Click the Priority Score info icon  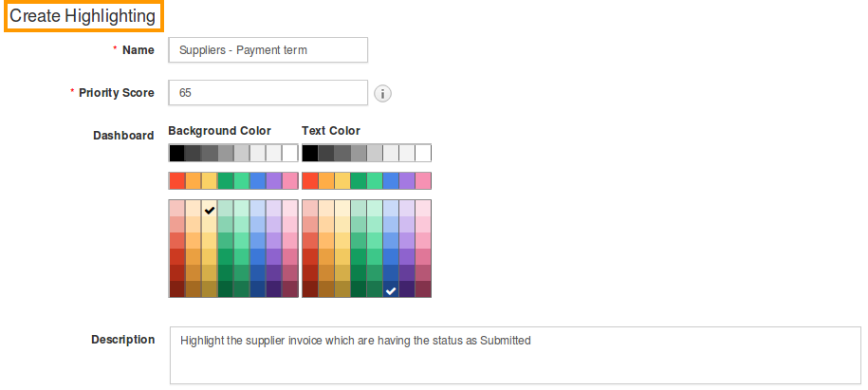[x=382, y=93]
